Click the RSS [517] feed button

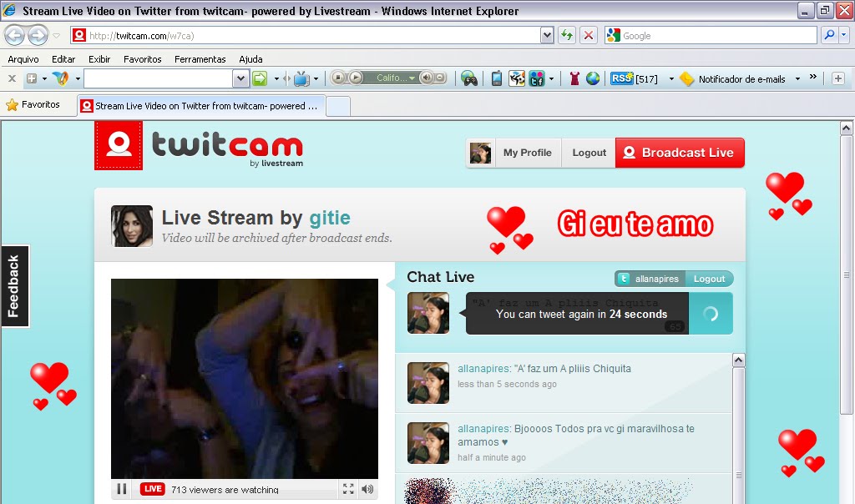pos(635,78)
